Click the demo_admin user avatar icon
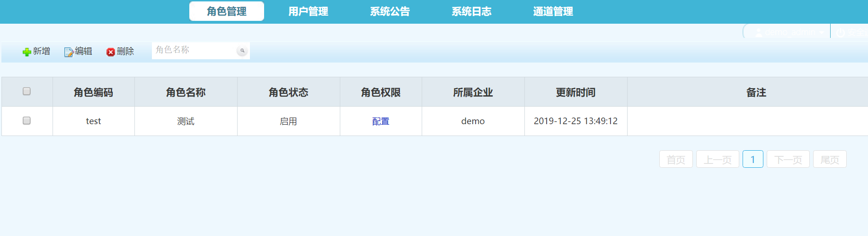 (759, 32)
